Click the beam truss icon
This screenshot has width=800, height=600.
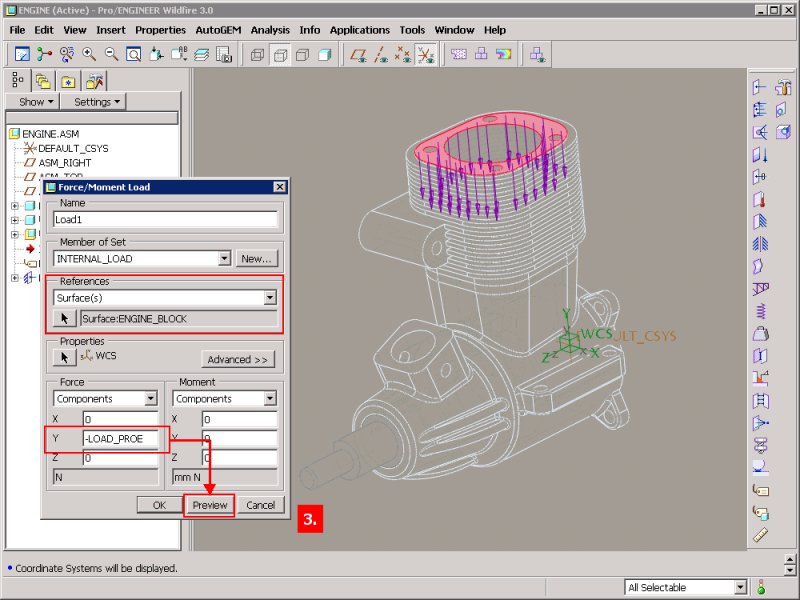(760, 289)
